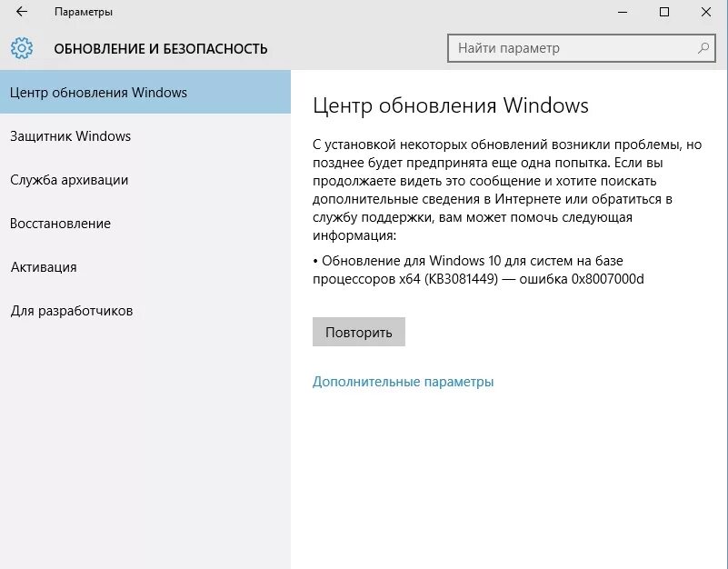
Task: Click the Повторить button
Action: coord(359,332)
